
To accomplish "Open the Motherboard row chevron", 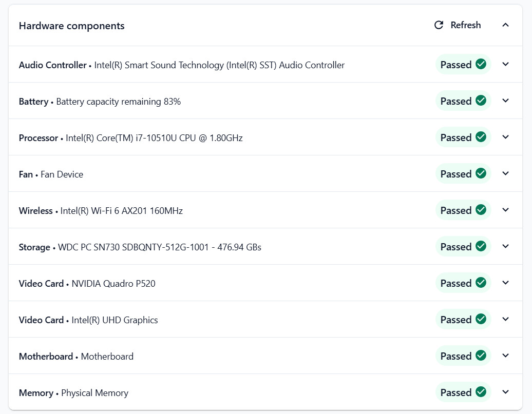I will click(x=505, y=356).
